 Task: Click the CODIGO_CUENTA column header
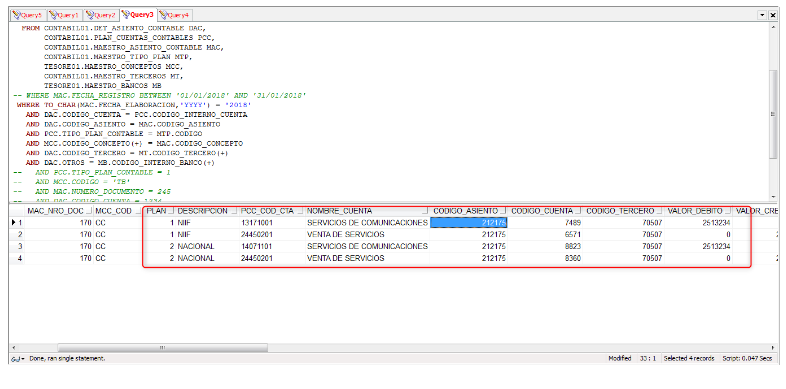(x=545, y=211)
